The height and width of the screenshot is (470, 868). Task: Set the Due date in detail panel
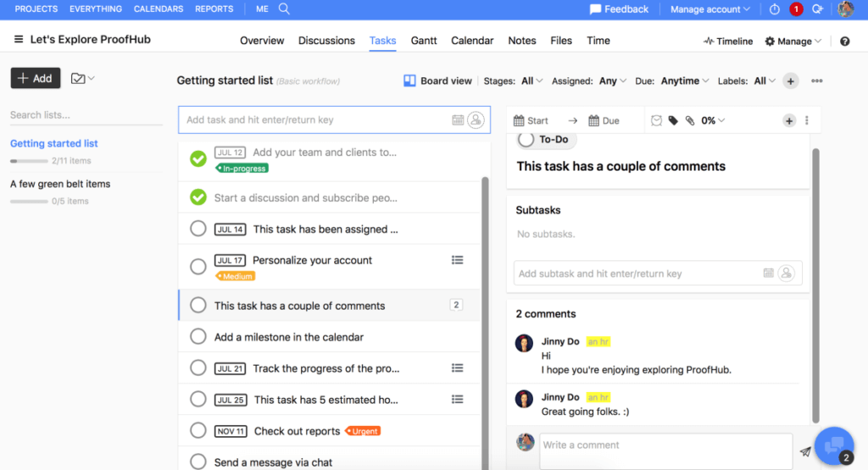point(604,120)
